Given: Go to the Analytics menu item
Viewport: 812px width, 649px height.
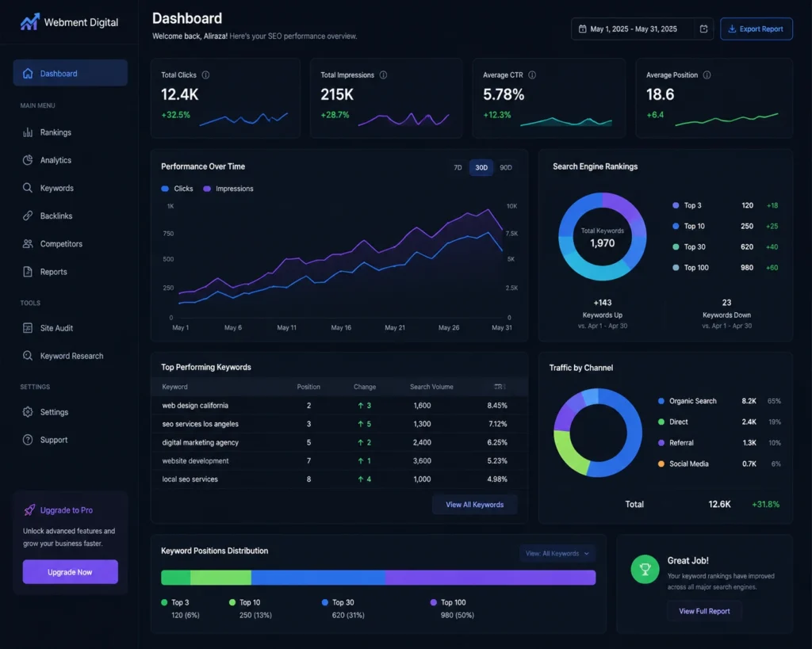Looking at the screenshot, I should coord(71,160).
